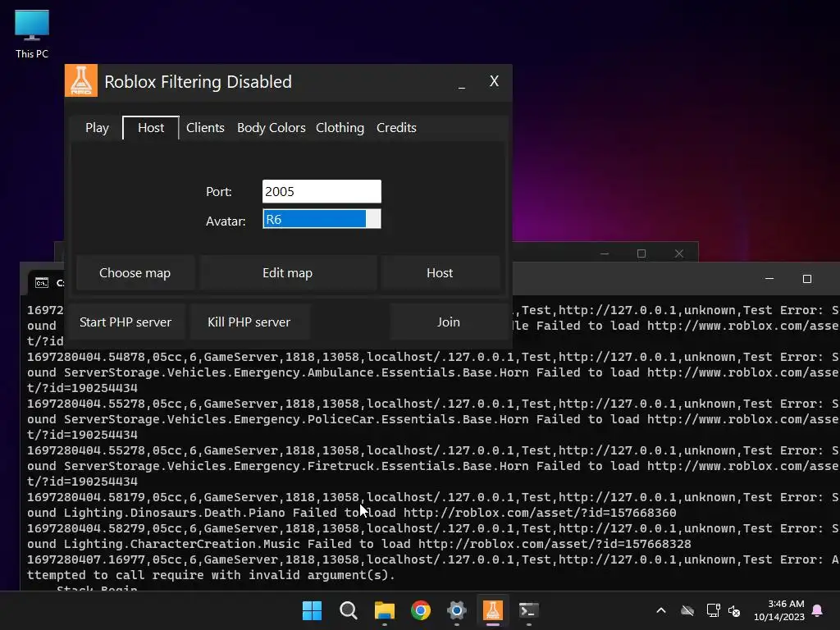Image resolution: width=840 pixels, height=630 pixels.
Task: Click the Choose map button
Action: click(x=135, y=272)
